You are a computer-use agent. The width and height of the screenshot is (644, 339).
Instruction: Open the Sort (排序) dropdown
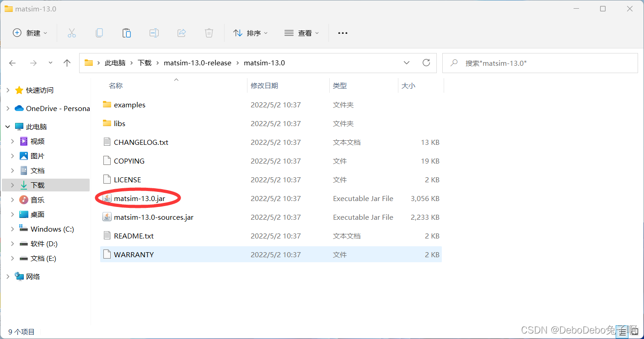coord(250,33)
